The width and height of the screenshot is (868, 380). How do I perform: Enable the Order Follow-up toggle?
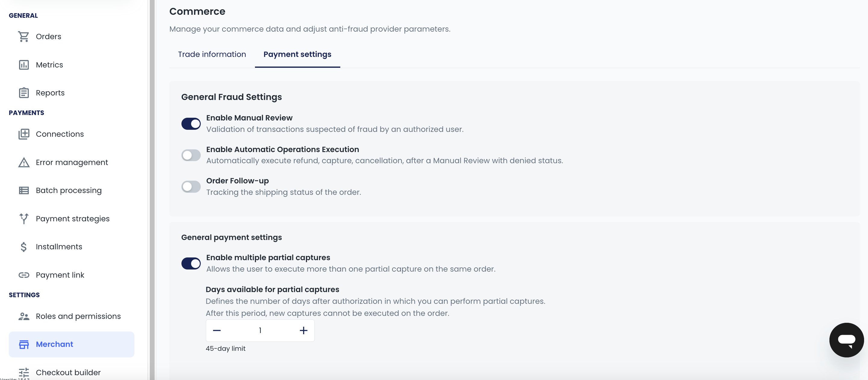pos(191,186)
